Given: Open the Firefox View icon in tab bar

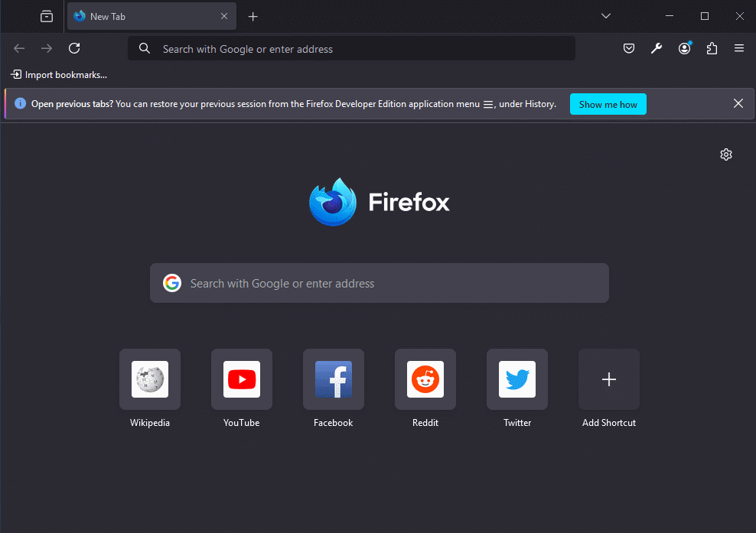Looking at the screenshot, I should [47, 16].
